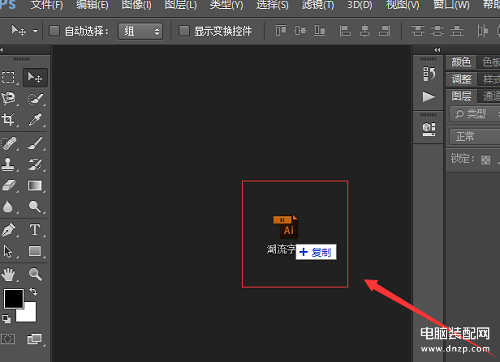500x362 pixels.
Task: Select the Healing Brush tool
Action: tap(9, 143)
